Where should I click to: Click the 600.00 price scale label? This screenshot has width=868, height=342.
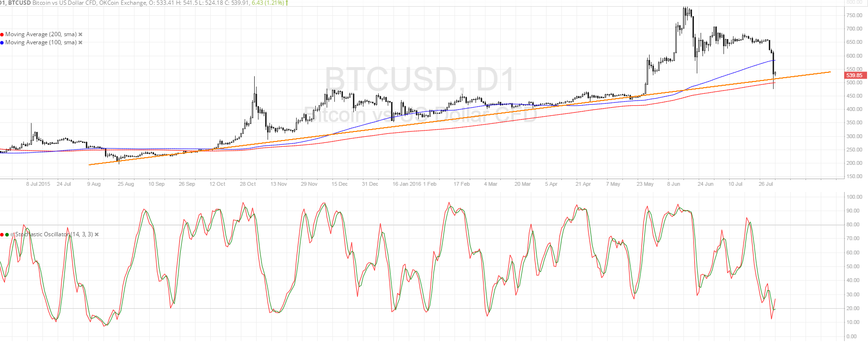click(854, 56)
